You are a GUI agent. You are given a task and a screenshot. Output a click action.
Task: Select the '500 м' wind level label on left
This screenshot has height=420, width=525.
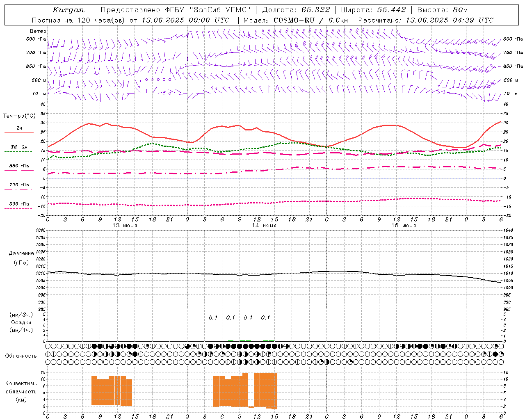click(x=39, y=80)
